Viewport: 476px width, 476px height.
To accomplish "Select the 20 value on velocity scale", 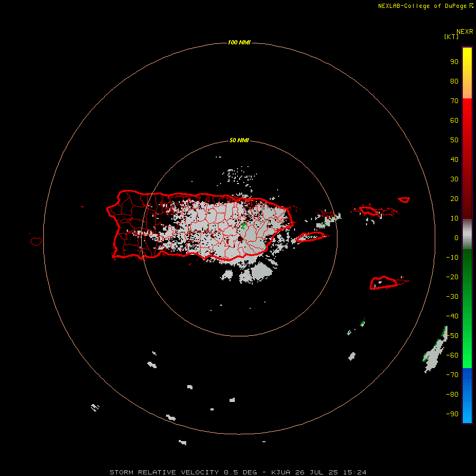I will [x=454, y=198].
